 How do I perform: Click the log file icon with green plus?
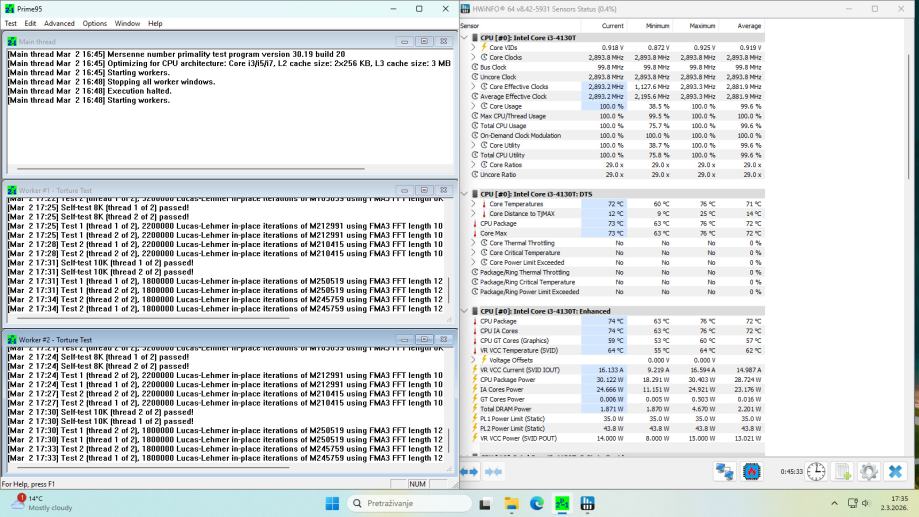click(843, 471)
